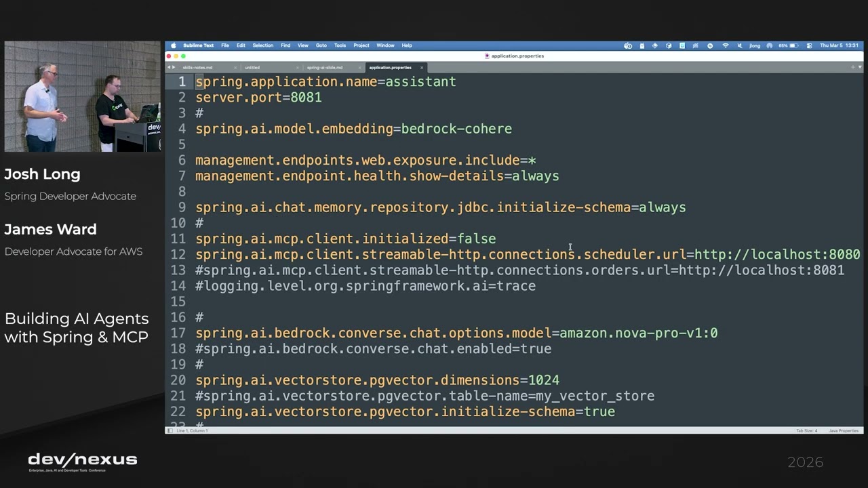Click the management.endpoint.health.show-details line
868x488 pixels.
pyautogui.click(x=377, y=176)
